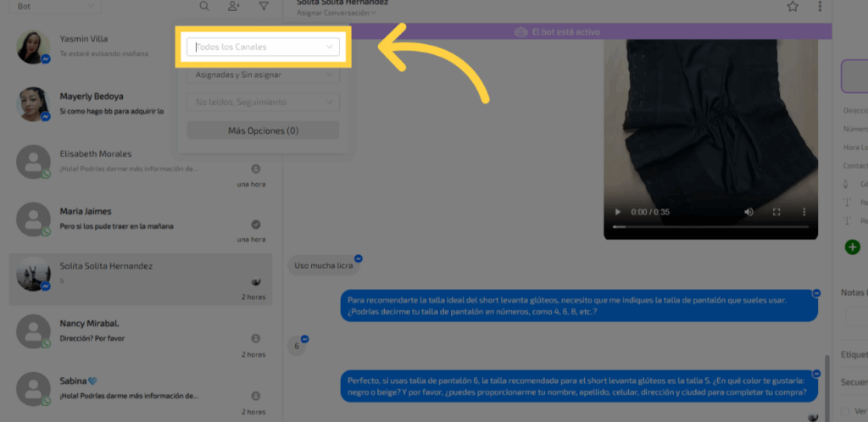Screen dimensions: 868x422
Task: Enter fullscreen on the video
Action: (776, 211)
